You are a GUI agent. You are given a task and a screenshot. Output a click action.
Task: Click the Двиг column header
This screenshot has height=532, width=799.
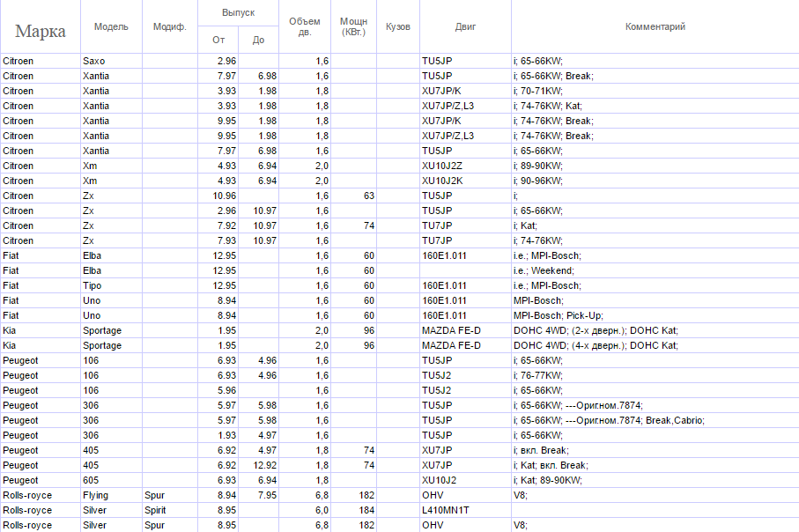click(465, 26)
